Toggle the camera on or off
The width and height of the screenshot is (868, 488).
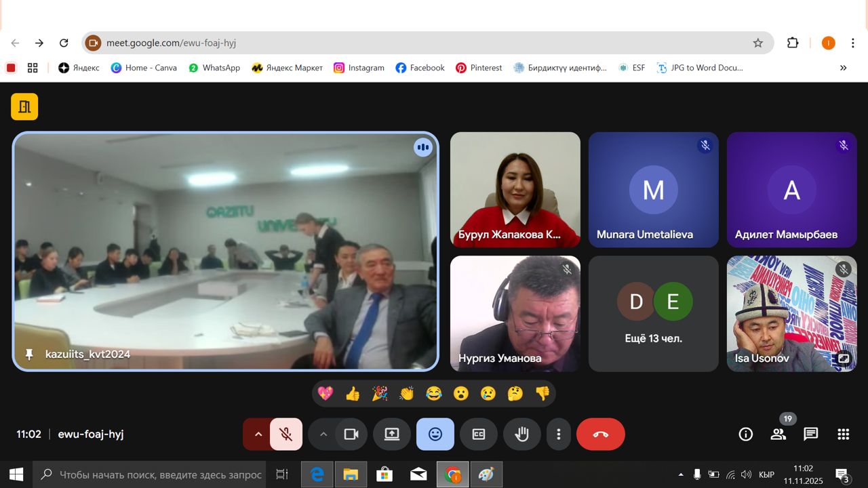(x=351, y=434)
